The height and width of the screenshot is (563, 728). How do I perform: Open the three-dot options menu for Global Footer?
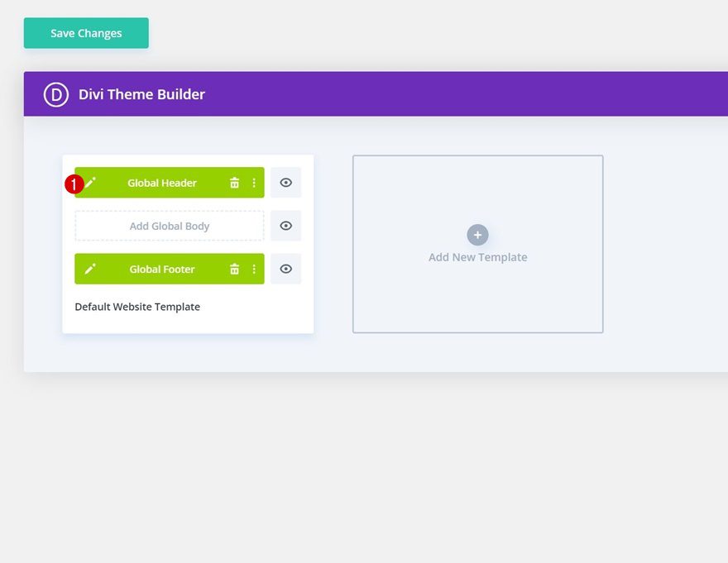(x=254, y=269)
